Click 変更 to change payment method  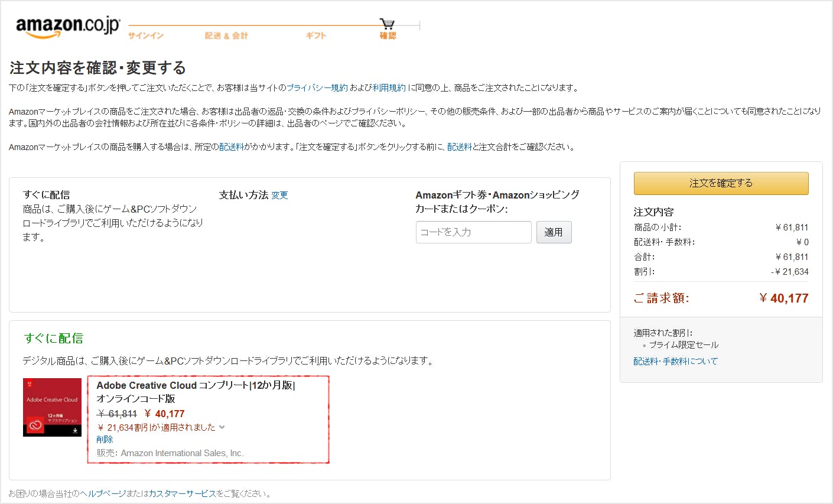[279, 195]
